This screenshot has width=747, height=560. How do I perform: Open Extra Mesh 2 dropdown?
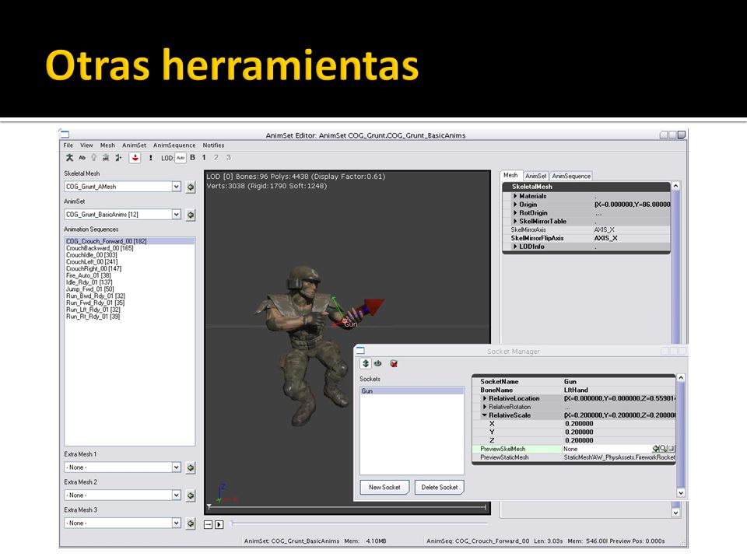click(177, 495)
